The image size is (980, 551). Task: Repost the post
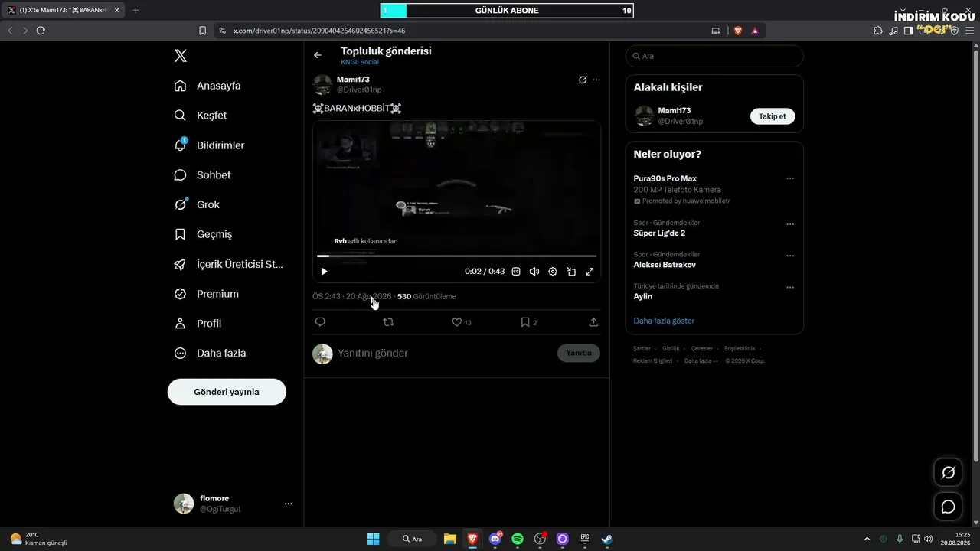point(388,322)
